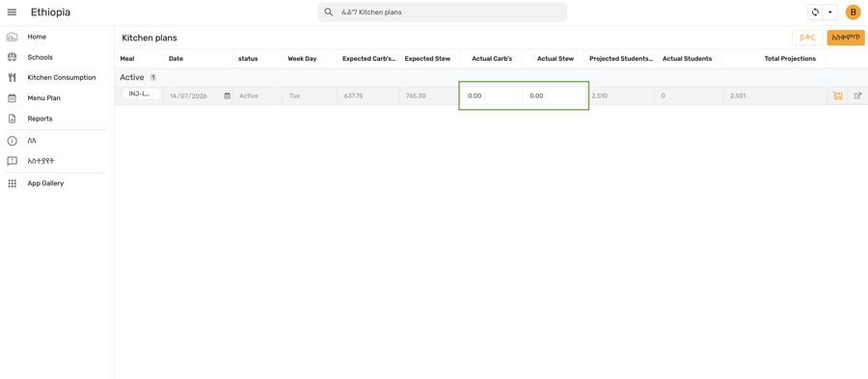868x379 pixels.
Task: Click the Actual Carb's column header
Action: point(492,59)
